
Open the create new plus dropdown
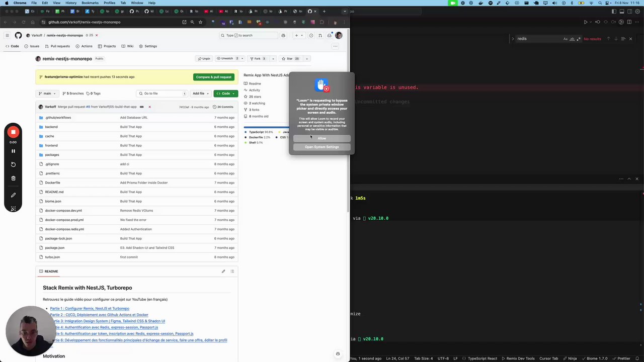(299, 35)
